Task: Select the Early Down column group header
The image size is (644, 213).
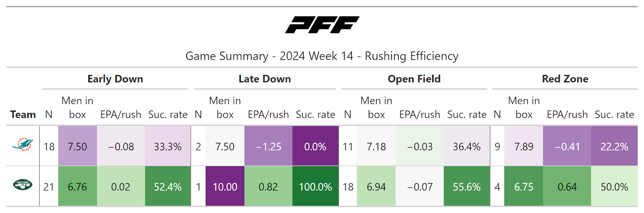Action: [x=115, y=79]
